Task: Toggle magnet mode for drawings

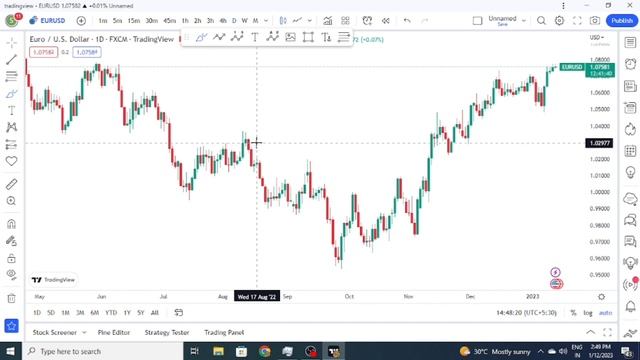Action: (x=11, y=224)
